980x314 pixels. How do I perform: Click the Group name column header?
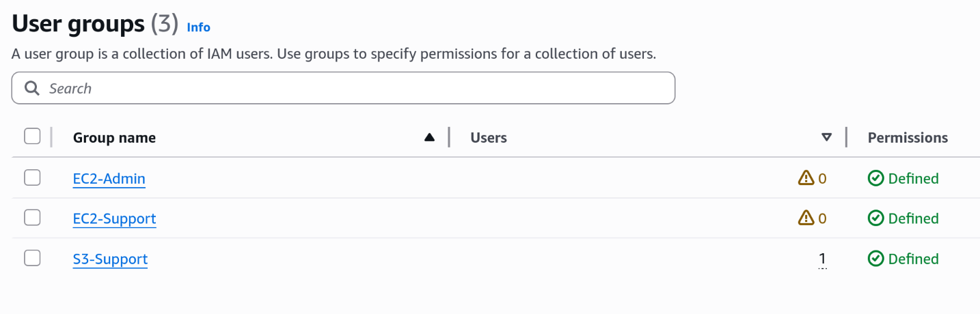114,138
